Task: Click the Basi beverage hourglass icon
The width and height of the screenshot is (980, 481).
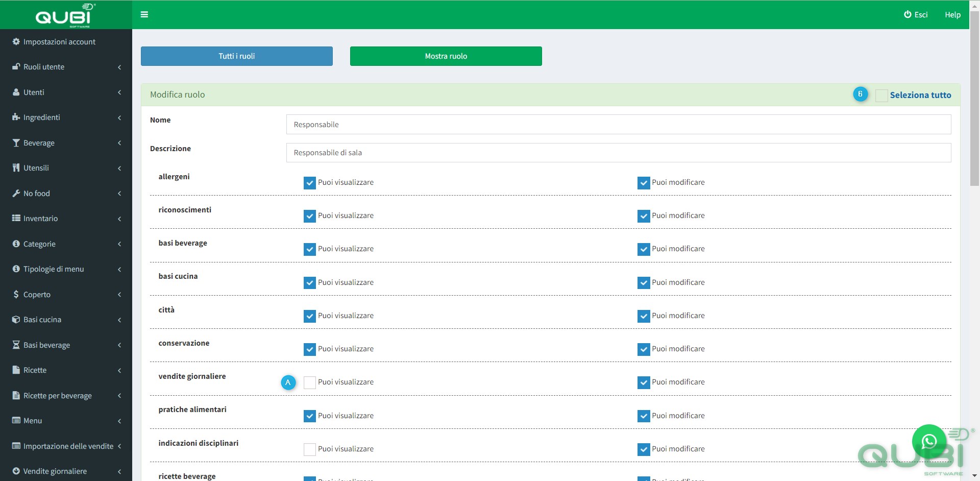Action: (x=16, y=345)
